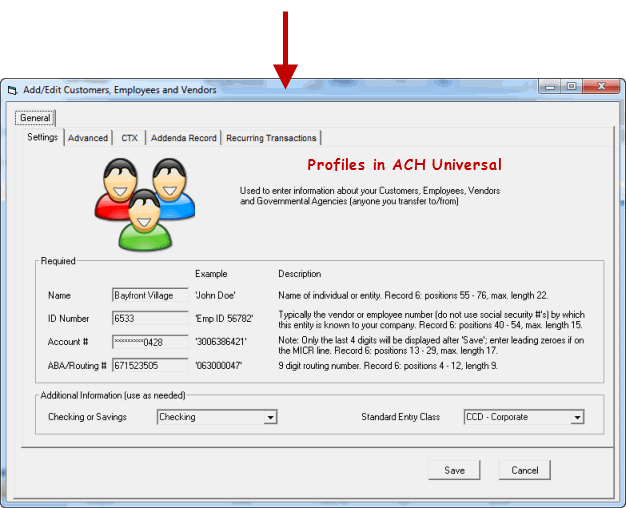Expand the Checking or Savings dropdown arrow

(x=270, y=417)
